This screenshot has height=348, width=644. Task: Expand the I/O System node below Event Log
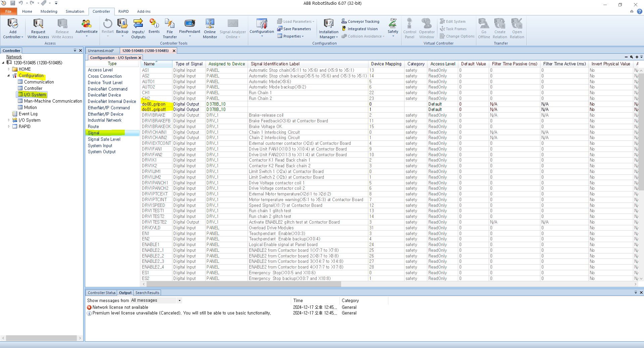coord(9,120)
